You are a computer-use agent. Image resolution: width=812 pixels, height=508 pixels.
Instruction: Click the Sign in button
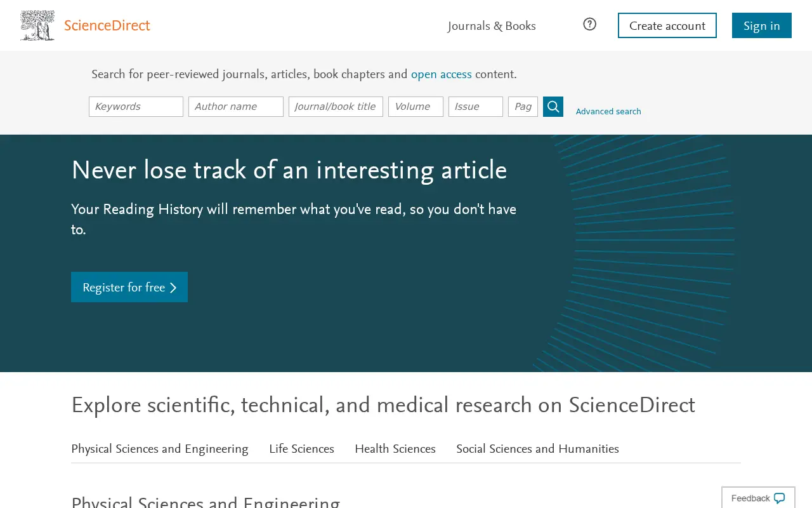[x=762, y=25]
